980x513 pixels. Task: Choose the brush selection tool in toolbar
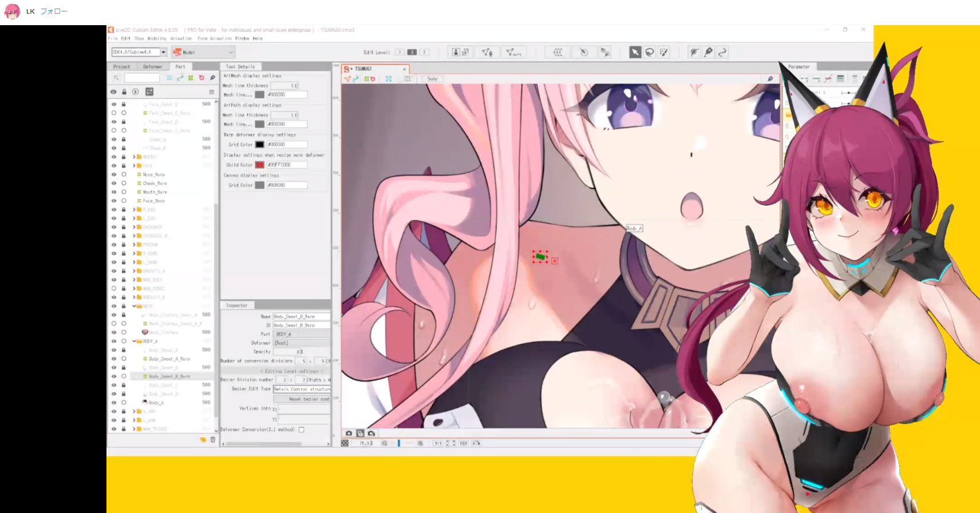[x=664, y=52]
